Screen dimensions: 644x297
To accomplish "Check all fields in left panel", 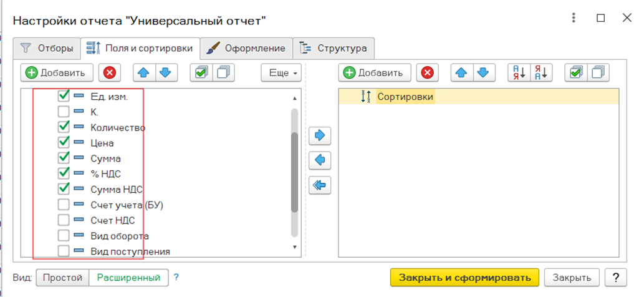I will tap(201, 73).
